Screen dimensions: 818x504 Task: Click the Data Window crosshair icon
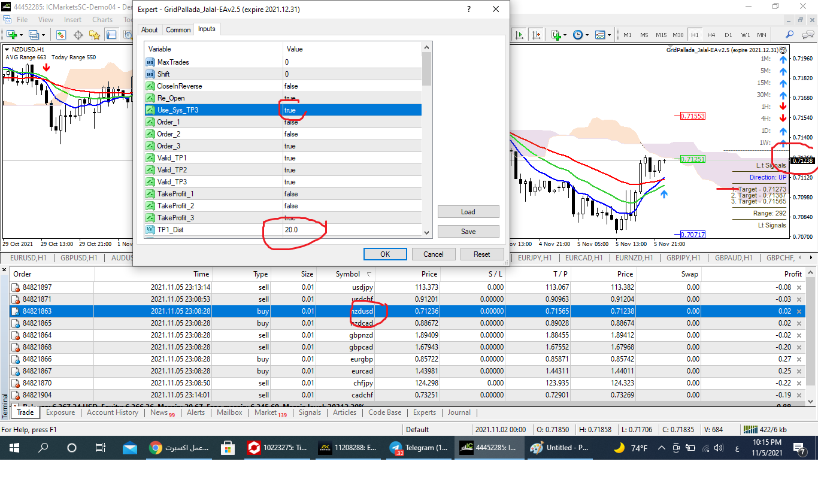pyautogui.click(x=78, y=35)
